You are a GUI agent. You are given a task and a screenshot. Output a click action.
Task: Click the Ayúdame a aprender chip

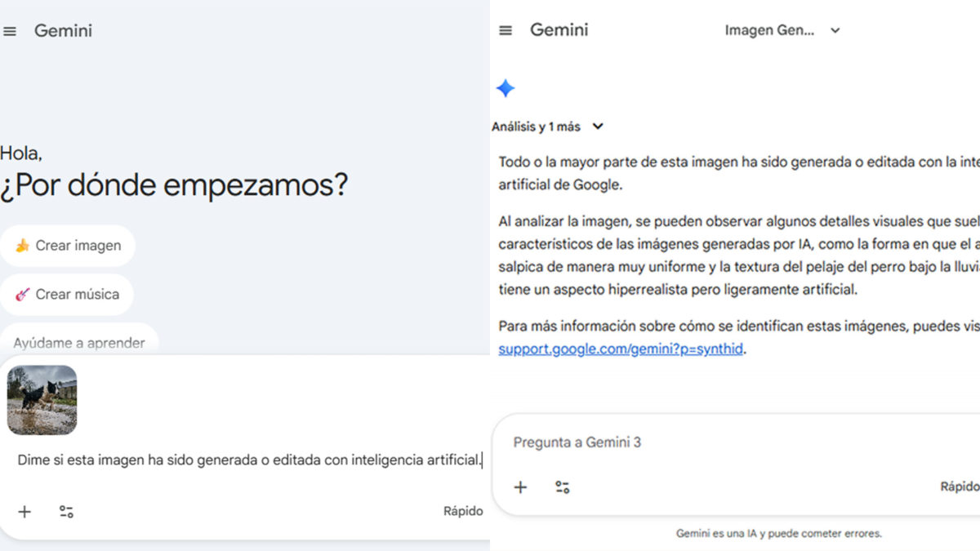click(x=79, y=341)
